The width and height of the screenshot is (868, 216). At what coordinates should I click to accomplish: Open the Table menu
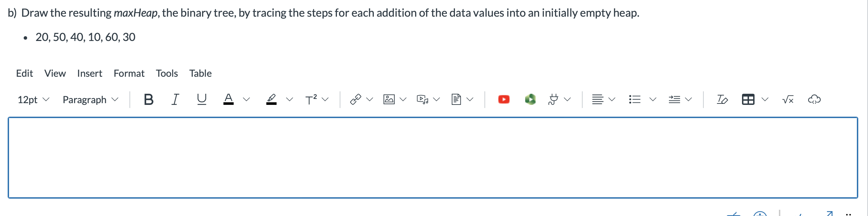200,73
